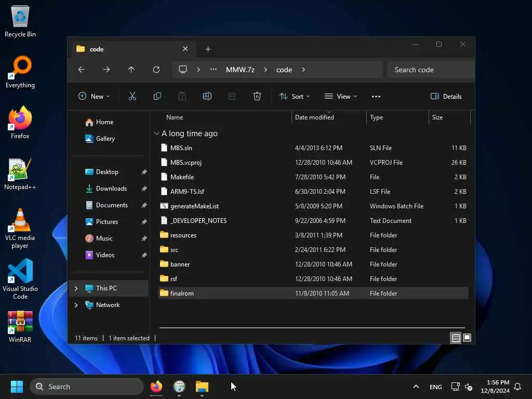Click the chevron after code breadcrumb
This screenshot has width=532, height=399.
tap(303, 70)
